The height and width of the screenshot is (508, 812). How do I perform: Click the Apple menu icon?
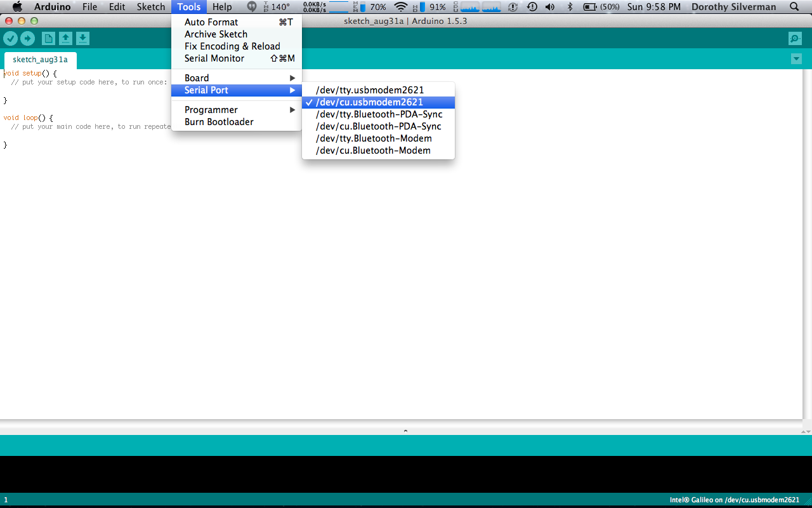point(17,7)
